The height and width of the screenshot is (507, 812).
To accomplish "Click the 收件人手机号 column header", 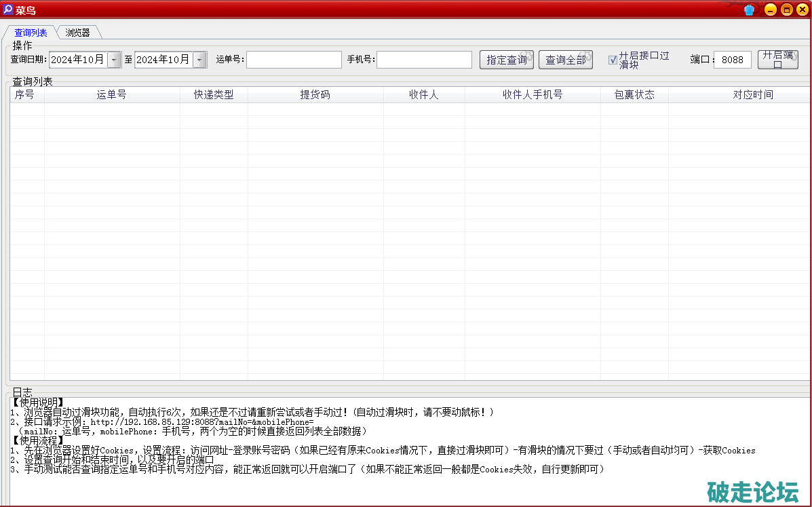I will [533, 95].
